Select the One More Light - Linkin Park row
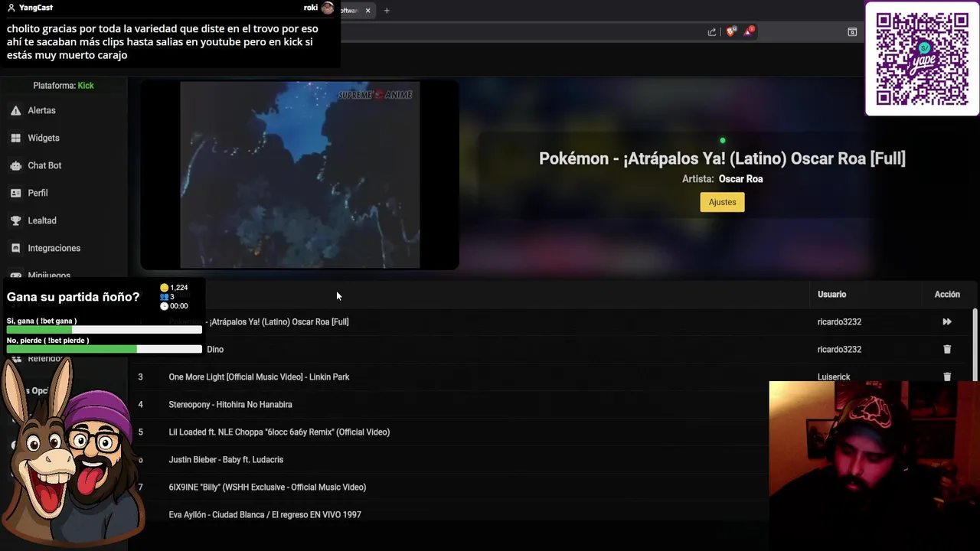This screenshot has height=551, width=980. click(552, 377)
